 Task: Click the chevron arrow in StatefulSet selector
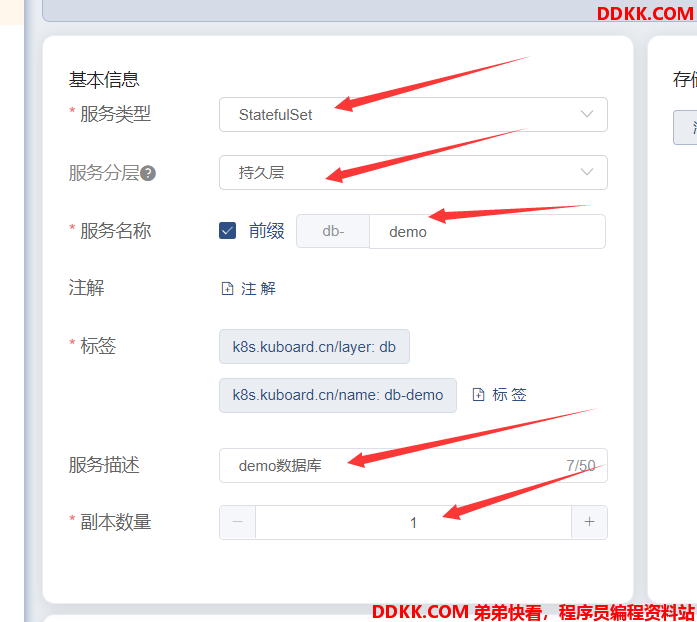tap(587, 114)
